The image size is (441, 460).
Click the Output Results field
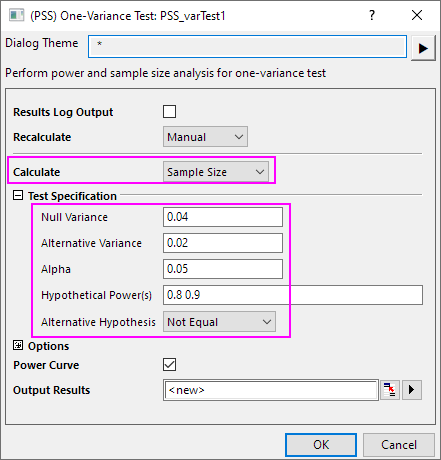(x=271, y=390)
